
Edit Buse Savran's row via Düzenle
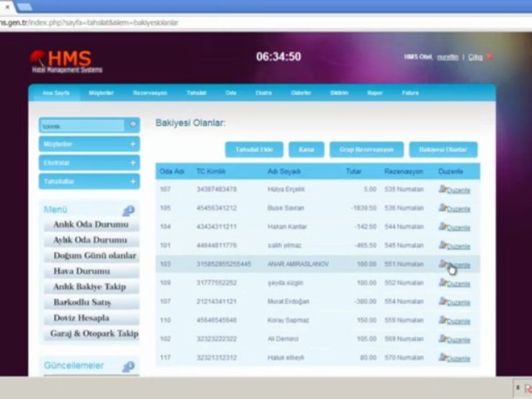(454, 208)
